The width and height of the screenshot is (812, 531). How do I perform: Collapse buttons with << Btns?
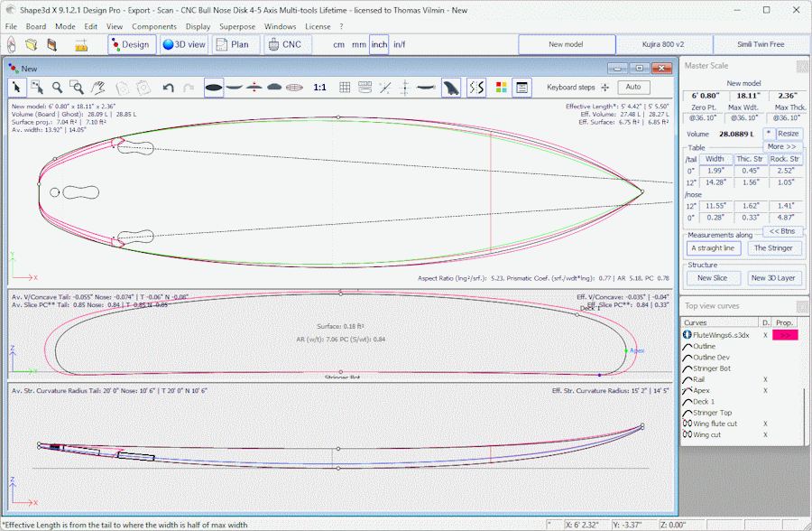click(781, 231)
